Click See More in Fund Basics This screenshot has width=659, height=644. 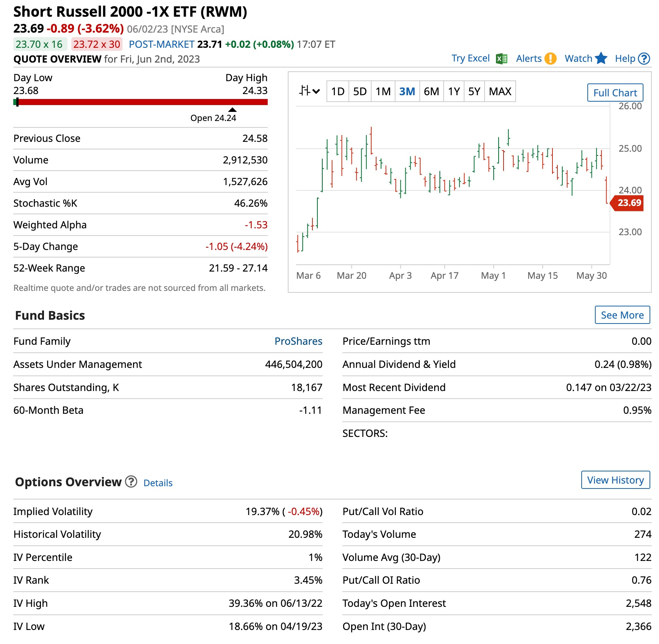click(622, 315)
